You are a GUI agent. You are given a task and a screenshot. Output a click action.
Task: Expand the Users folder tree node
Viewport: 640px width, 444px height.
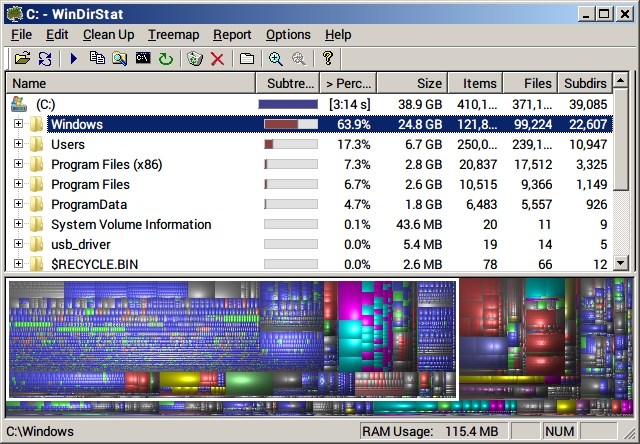click(18, 144)
